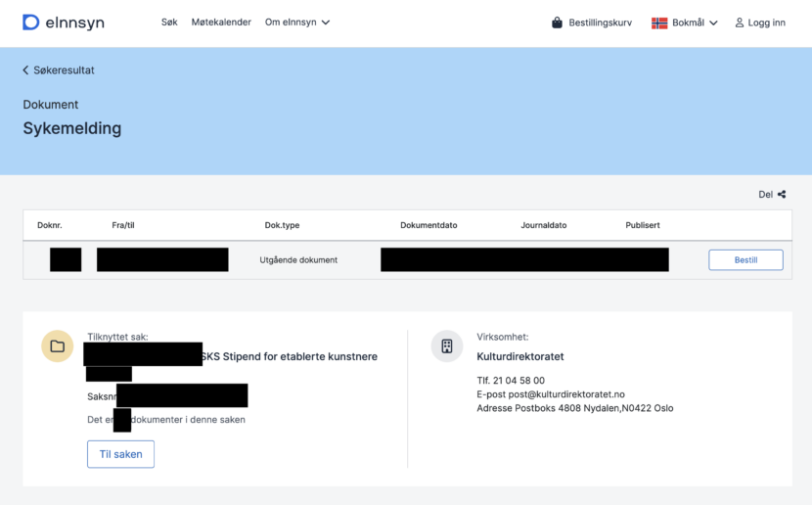Click the eInnsyn logo icon

pyautogui.click(x=30, y=23)
